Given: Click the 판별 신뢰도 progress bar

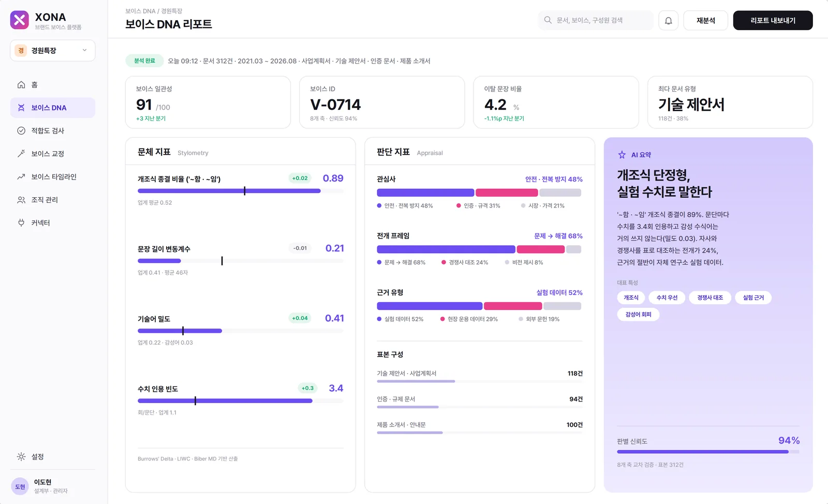Looking at the screenshot, I should (708, 452).
